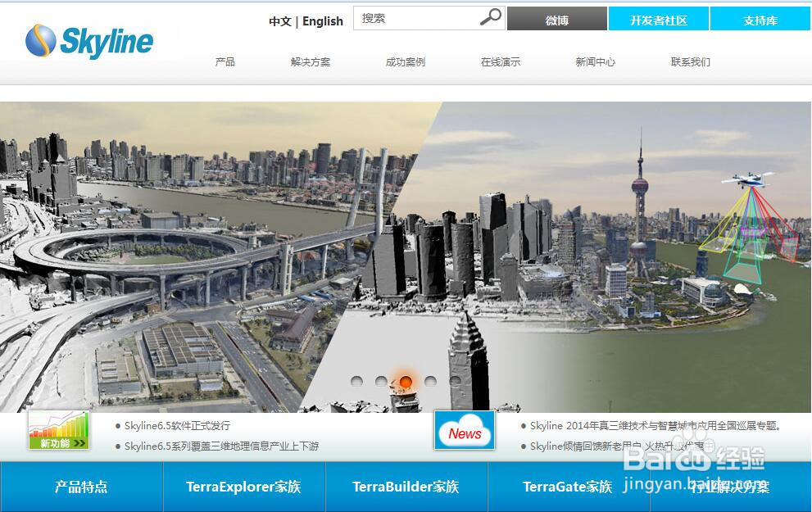The image size is (812, 512).
Task: Click the Skyline logo
Action: (x=89, y=41)
